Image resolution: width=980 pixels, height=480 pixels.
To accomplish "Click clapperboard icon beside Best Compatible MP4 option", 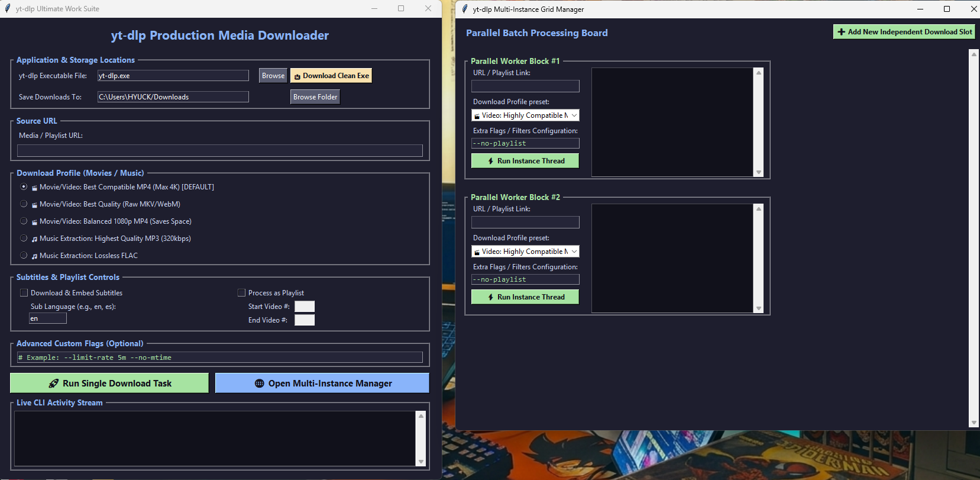I will pyautogui.click(x=34, y=188).
